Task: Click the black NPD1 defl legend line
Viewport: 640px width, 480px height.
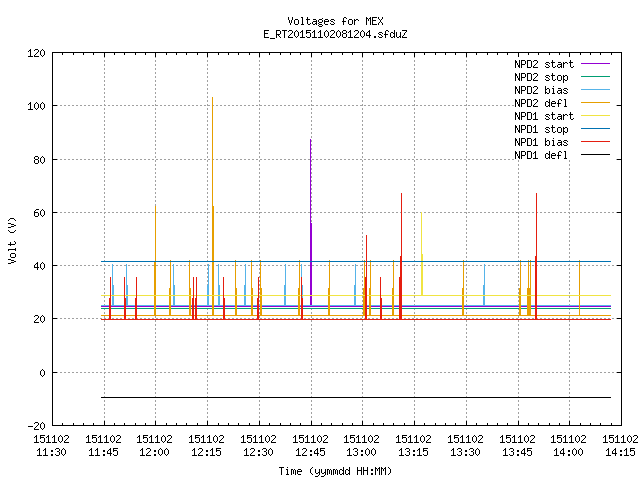Action: [x=595, y=155]
